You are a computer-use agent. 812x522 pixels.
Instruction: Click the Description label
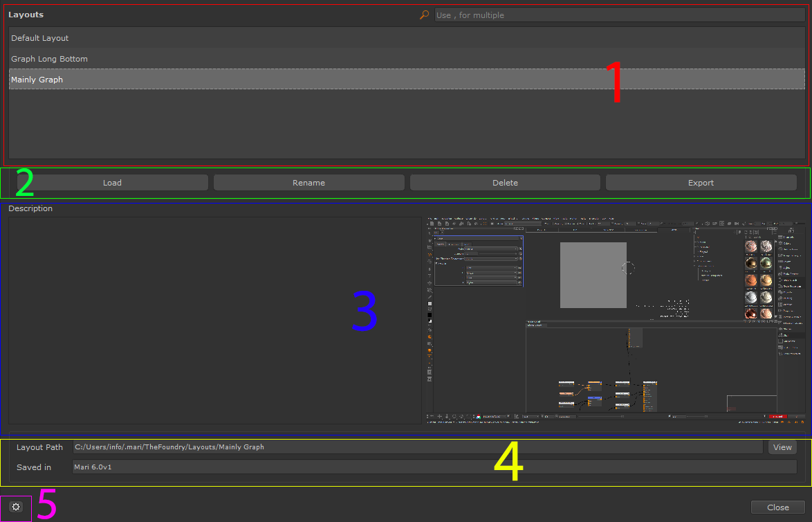point(30,208)
